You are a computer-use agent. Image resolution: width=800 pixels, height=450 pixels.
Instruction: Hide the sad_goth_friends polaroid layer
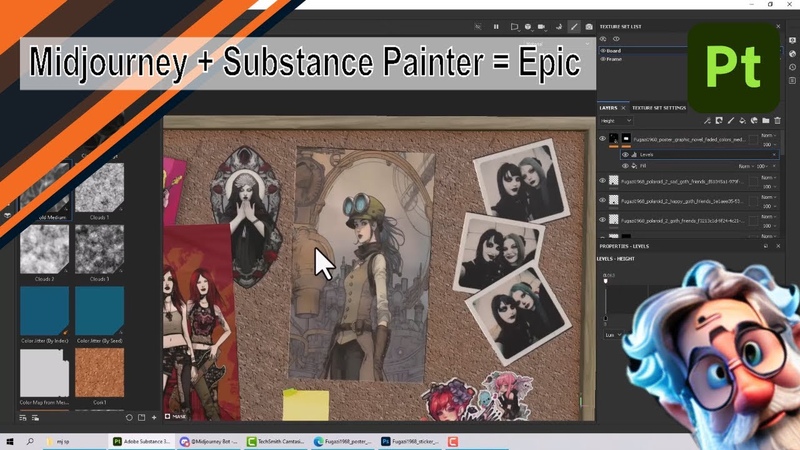[603, 181]
